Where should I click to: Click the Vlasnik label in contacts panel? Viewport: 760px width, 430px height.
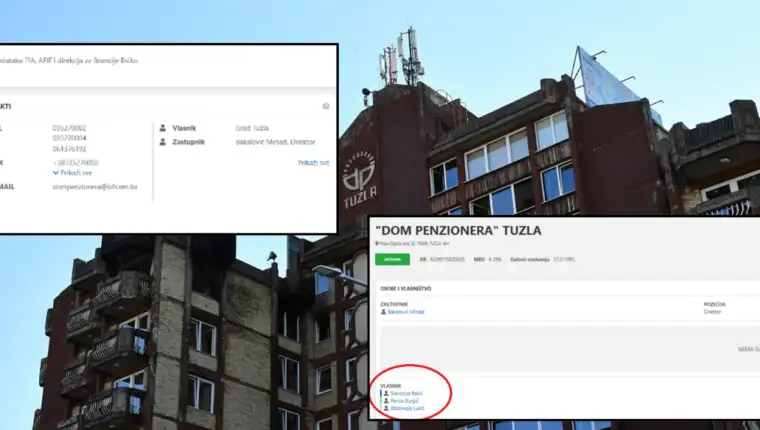click(x=184, y=128)
